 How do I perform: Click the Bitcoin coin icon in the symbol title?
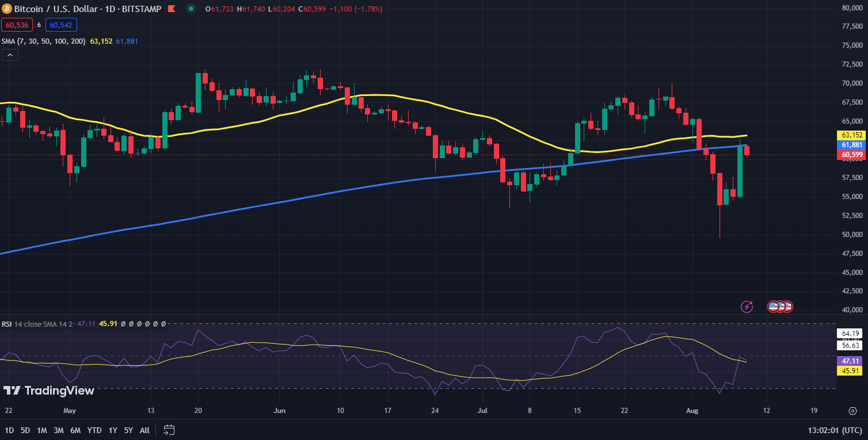(x=6, y=9)
